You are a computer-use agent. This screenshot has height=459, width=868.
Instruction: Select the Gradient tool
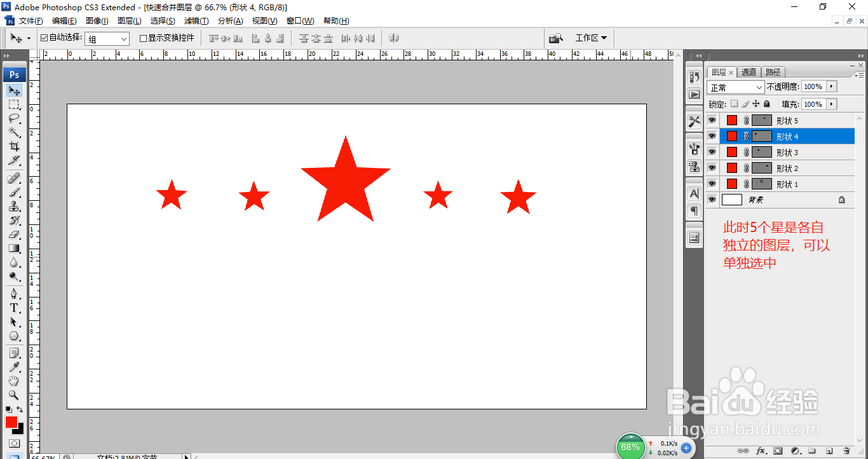[x=14, y=248]
